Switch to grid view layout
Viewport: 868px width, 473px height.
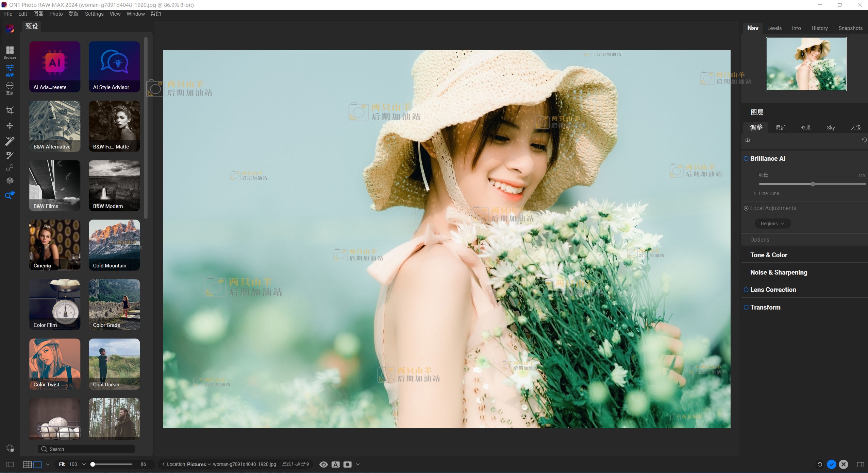[x=27, y=465]
